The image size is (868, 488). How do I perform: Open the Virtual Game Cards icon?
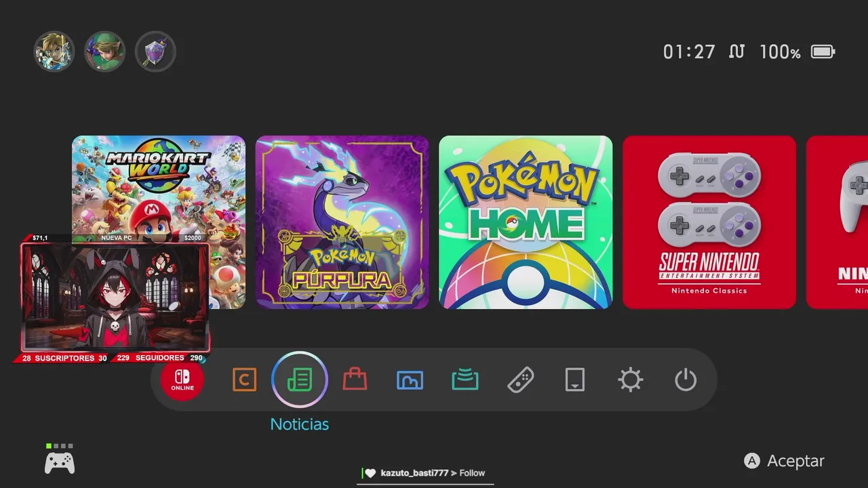tap(575, 380)
